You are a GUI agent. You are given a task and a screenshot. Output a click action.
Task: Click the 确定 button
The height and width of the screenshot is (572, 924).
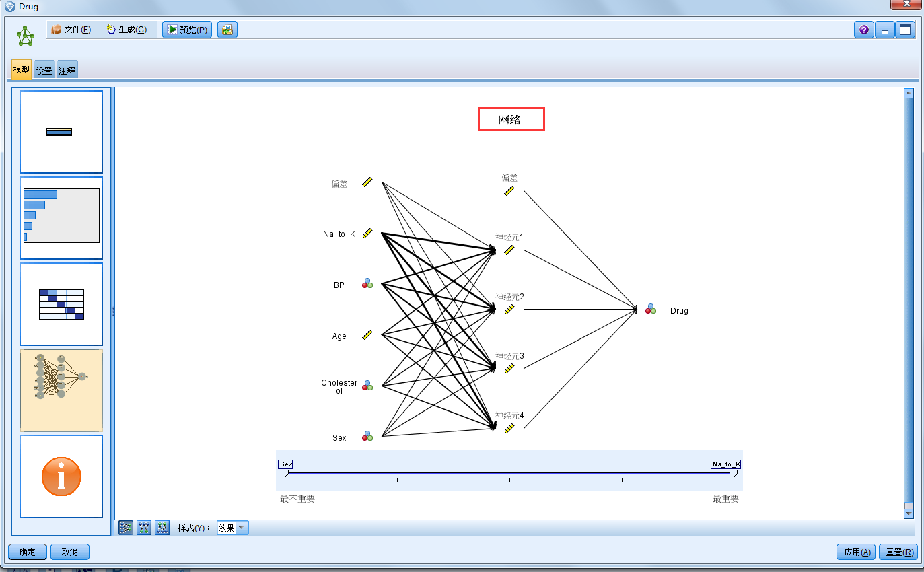click(26, 551)
